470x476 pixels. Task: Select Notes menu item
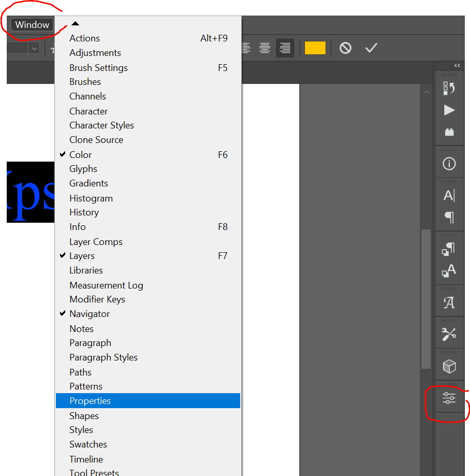click(148, 328)
